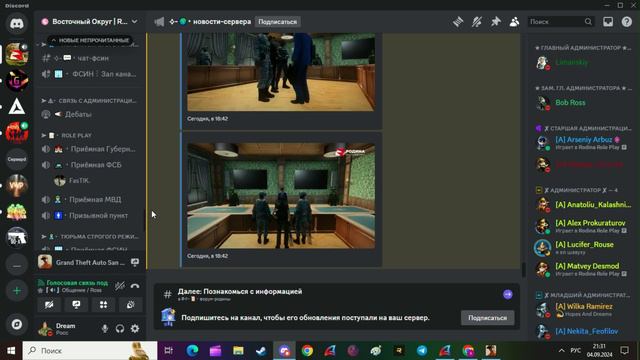Screen dimensions: 640x360
Task: Show hidden system tray icons
Action: point(562,351)
